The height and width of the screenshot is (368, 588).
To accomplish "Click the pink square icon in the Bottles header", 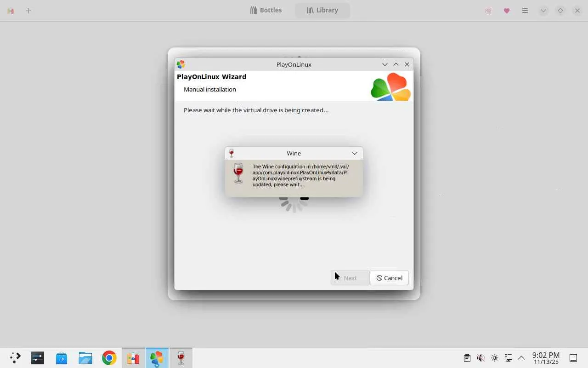I will 488,11.
